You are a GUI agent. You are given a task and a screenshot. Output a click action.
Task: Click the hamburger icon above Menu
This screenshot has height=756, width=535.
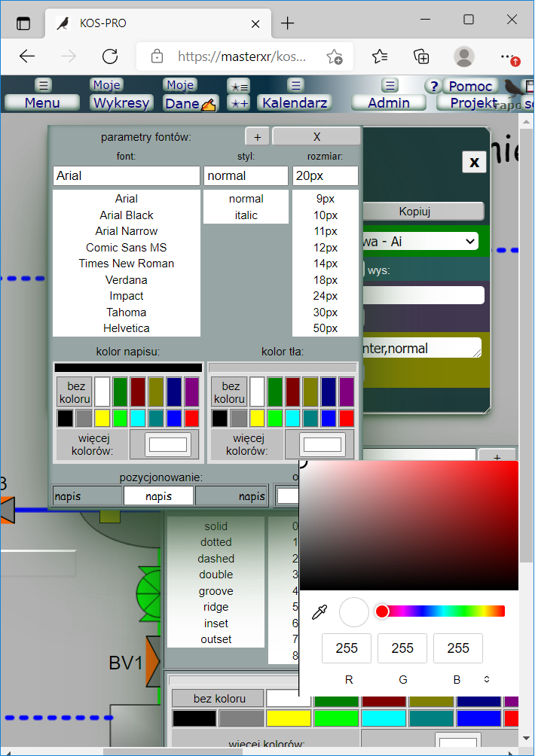(43, 85)
